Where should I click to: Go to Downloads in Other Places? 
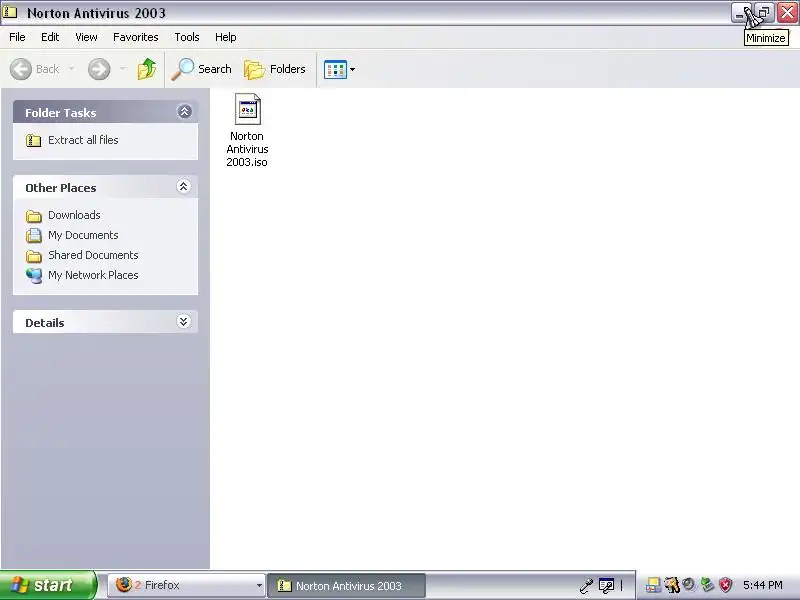click(74, 215)
